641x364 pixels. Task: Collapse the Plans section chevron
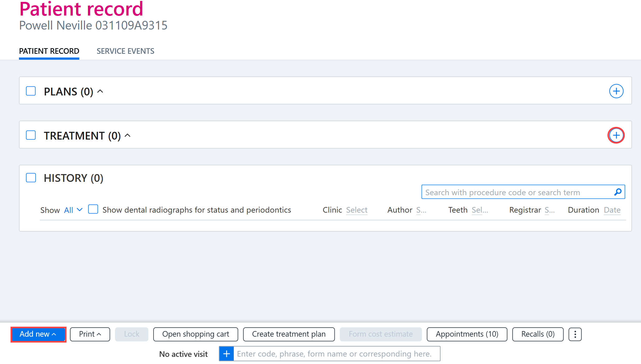(x=100, y=91)
